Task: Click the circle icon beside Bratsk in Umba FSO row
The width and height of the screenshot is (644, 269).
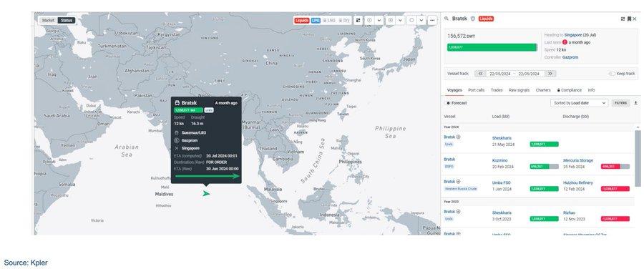Action: [x=458, y=182]
